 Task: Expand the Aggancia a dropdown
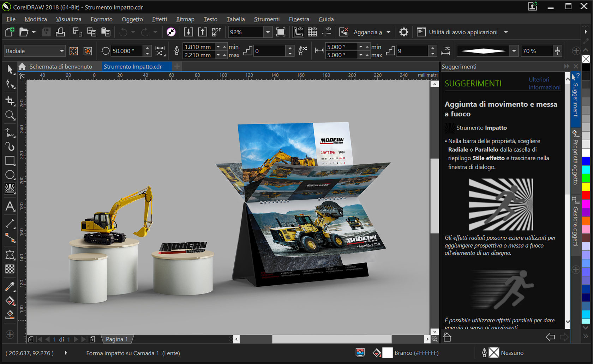[x=389, y=32]
